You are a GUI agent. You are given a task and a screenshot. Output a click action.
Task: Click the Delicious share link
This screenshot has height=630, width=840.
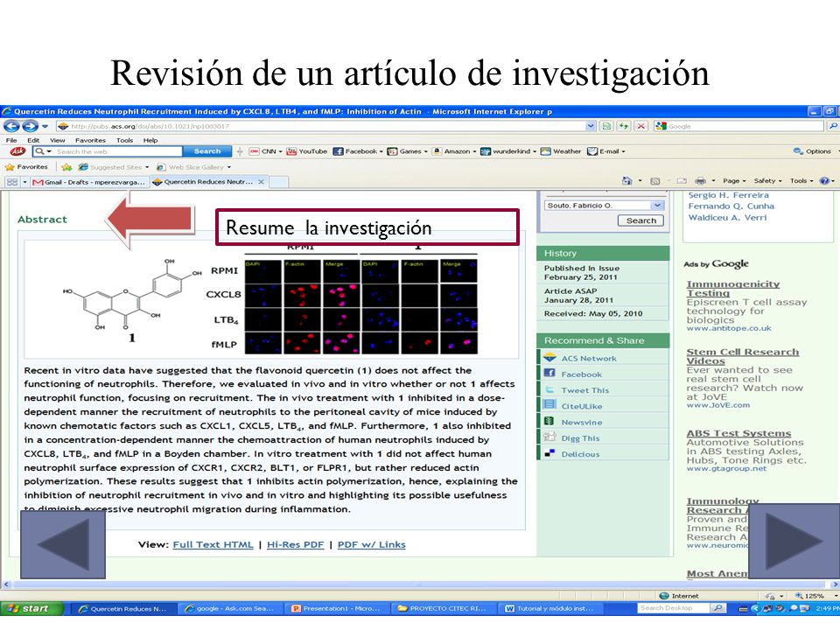pyautogui.click(x=580, y=454)
